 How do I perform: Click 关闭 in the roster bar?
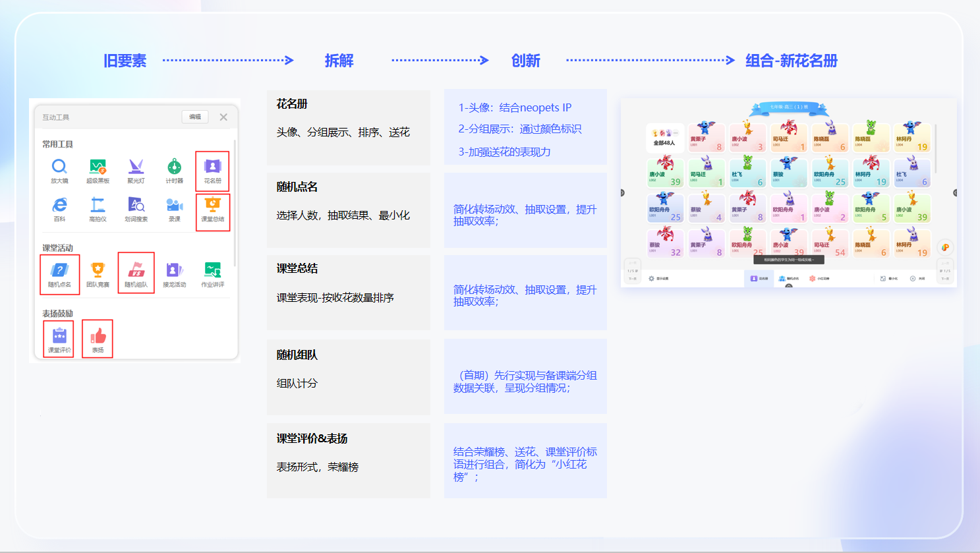(918, 278)
